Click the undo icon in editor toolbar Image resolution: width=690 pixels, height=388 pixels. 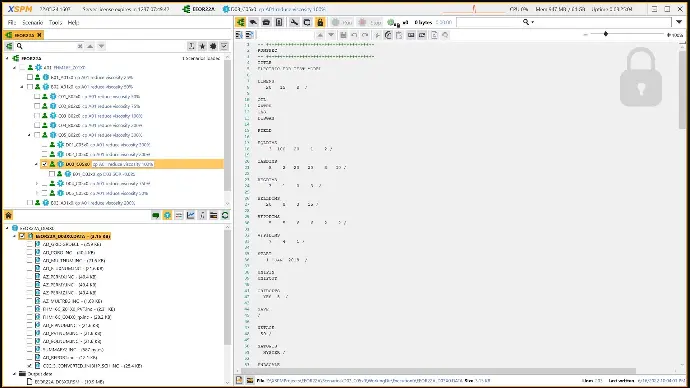354,35
